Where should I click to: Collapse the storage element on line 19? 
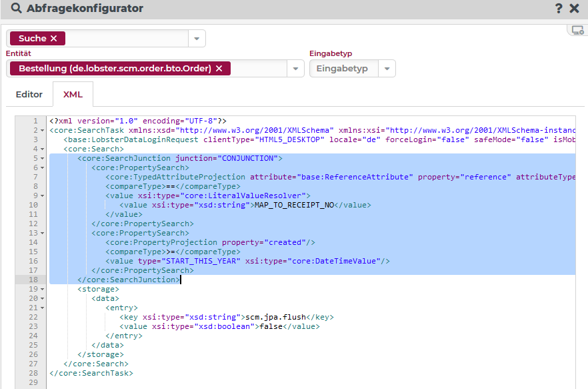tap(43, 290)
